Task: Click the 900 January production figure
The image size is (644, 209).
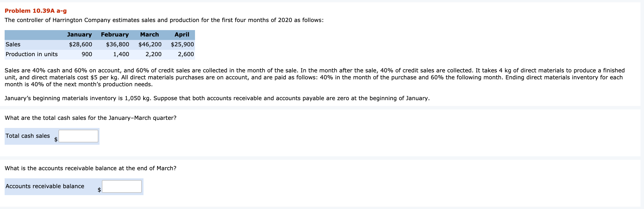Action: pyautogui.click(x=87, y=54)
